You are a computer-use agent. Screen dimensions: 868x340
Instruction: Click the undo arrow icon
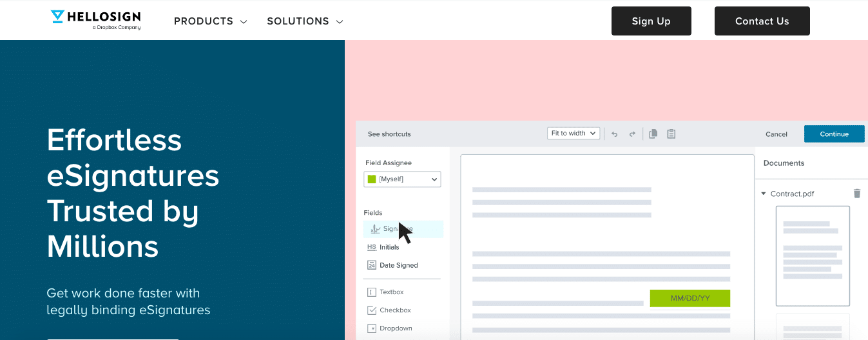[614, 134]
